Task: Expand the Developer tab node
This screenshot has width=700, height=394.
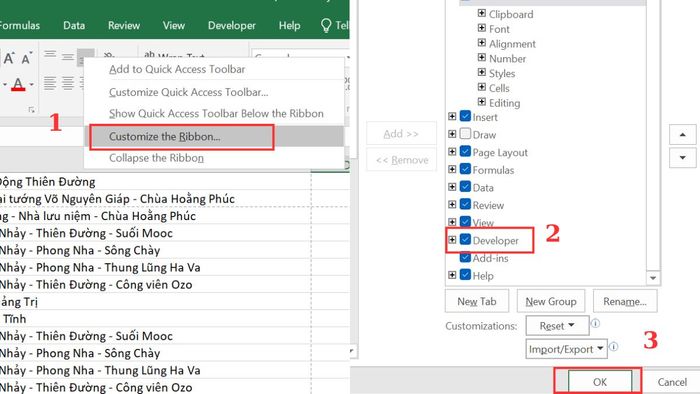Action: [452, 240]
